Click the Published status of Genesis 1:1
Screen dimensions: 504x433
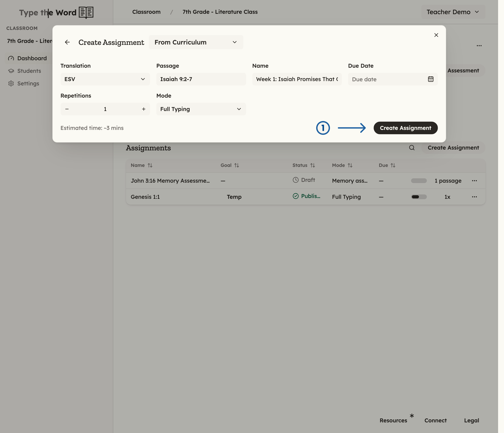[x=306, y=196]
